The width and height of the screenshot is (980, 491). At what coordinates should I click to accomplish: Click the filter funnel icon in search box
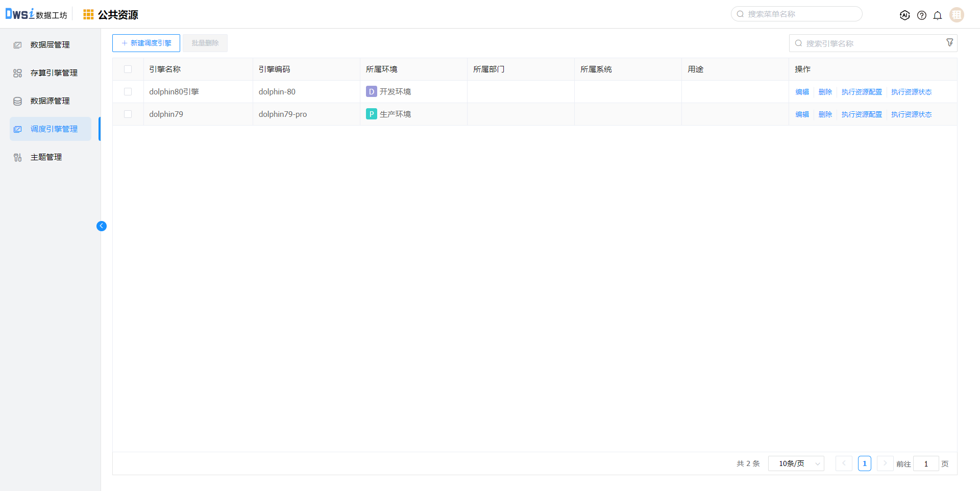[949, 43]
